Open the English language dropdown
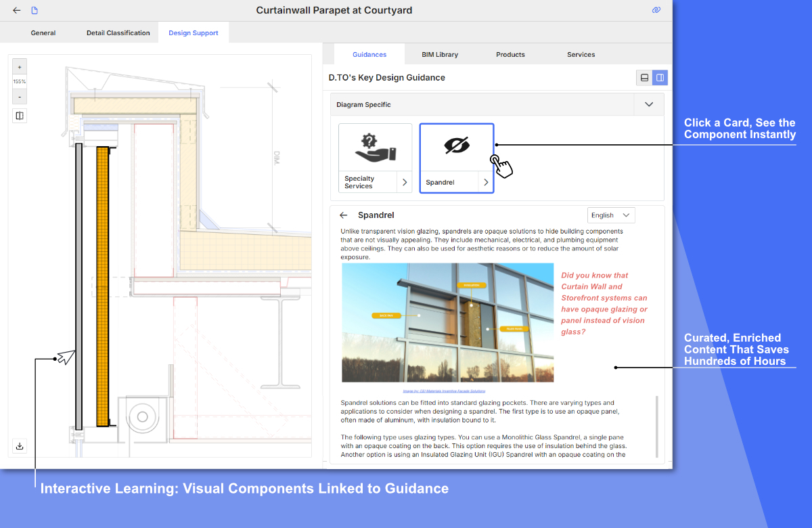The width and height of the screenshot is (812, 528). [x=610, y=215]
